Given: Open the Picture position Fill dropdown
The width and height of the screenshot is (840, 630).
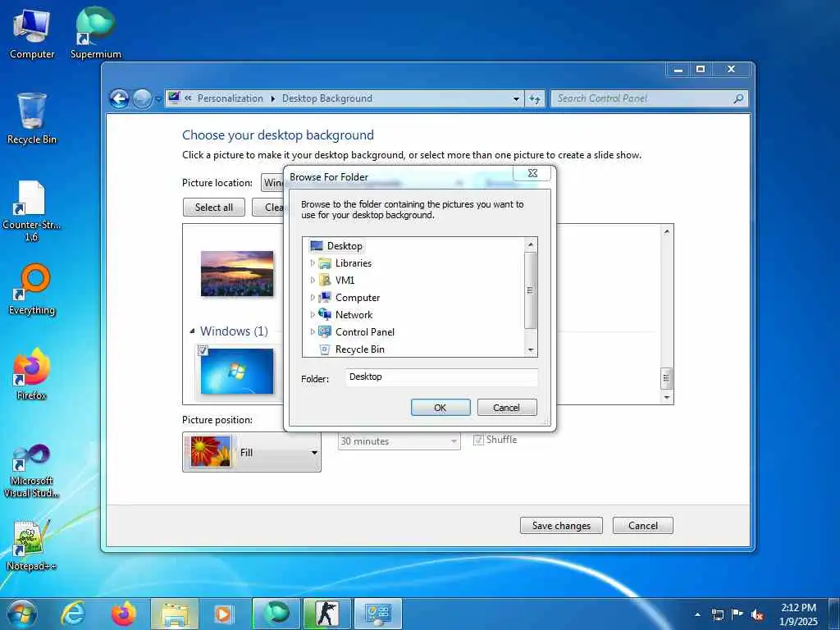Looking at the screenshot, I should (252, 452).
